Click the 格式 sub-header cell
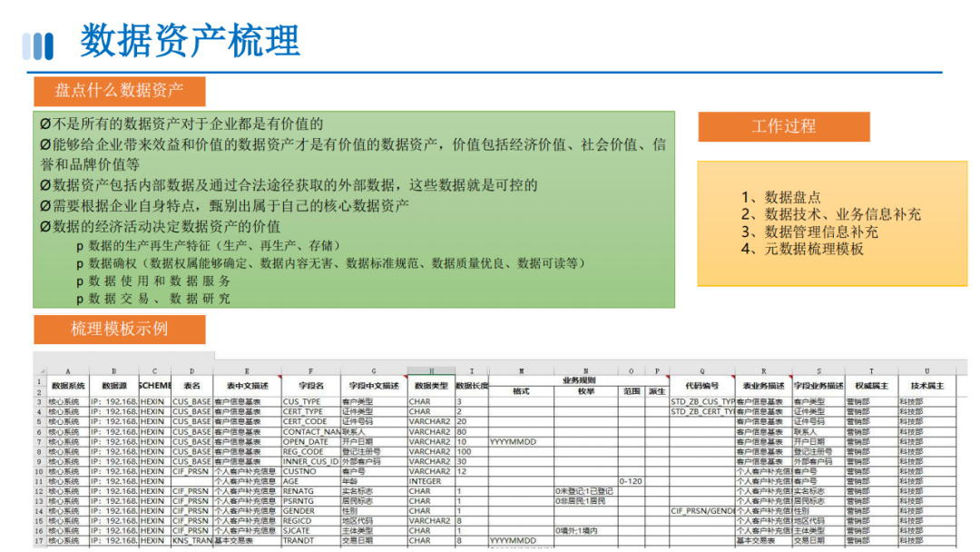Image resolution: width=980 pixels, height=552 pixels. click(x=521, y=391)
